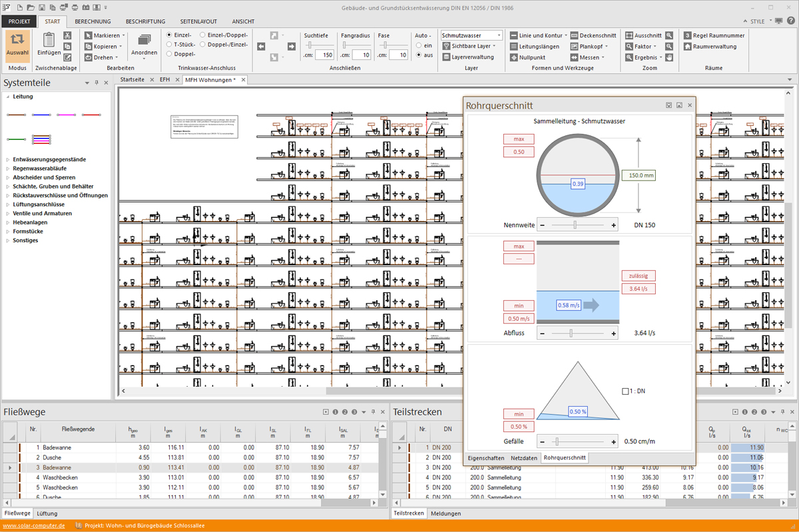
Task: Select the blue pipe line type
Action: (42, 115)
